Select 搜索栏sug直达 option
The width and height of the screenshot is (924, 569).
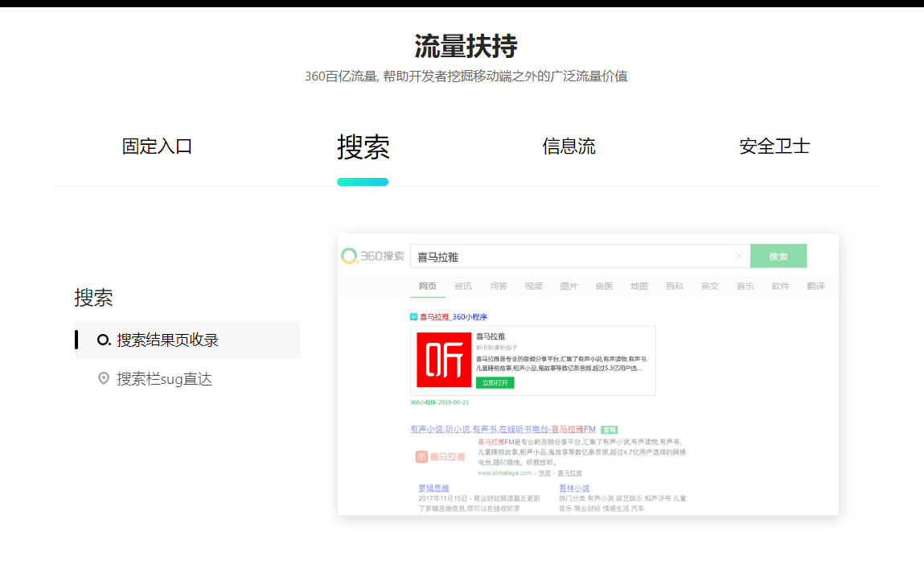164,378
